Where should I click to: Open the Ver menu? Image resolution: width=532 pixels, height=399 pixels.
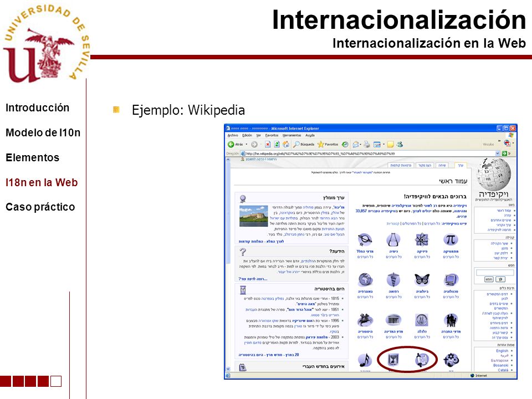coord(259,135)
